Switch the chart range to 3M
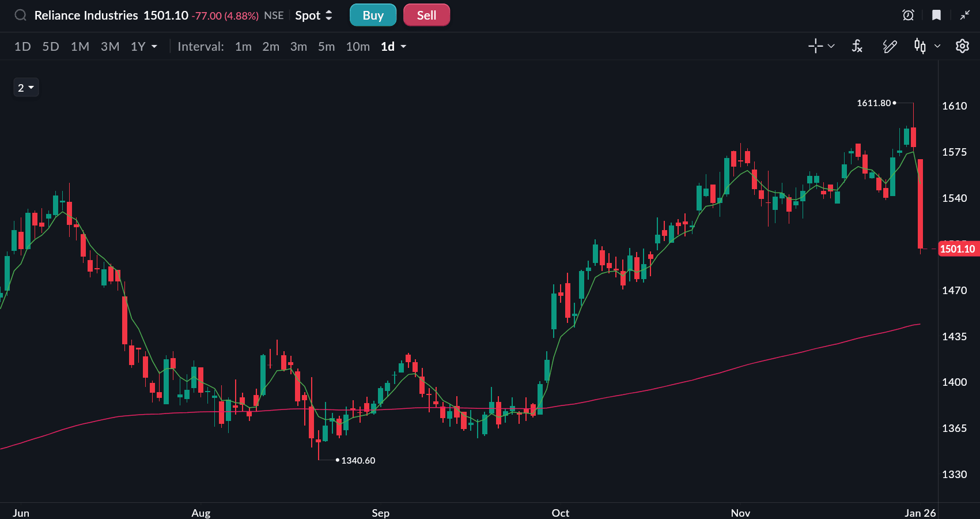Image resolution: width=980 pixels, height=519 pixels. 110,47
